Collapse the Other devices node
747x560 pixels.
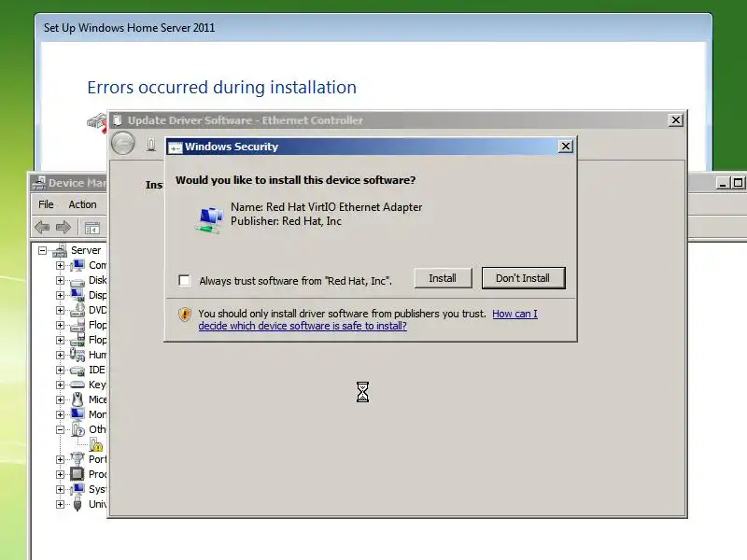point(60,429)
